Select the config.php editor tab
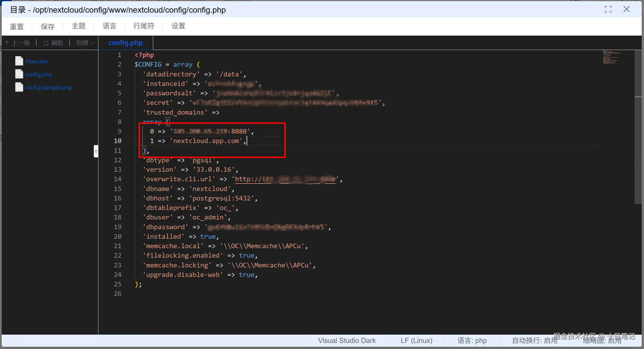 [x=125, y=43]
